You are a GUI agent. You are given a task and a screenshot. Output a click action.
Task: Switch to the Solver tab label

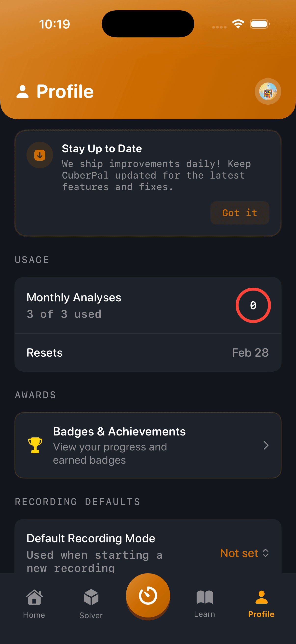(91, 615)
